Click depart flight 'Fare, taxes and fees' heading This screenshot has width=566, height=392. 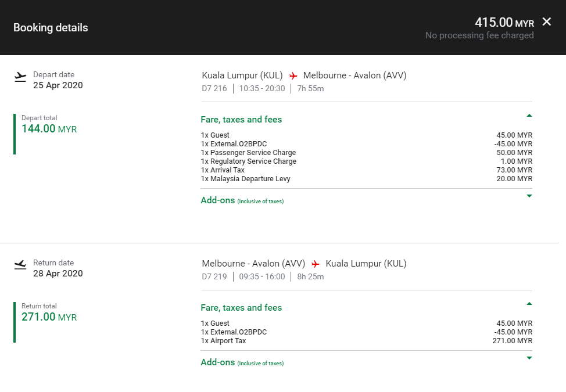coord(241,120)
